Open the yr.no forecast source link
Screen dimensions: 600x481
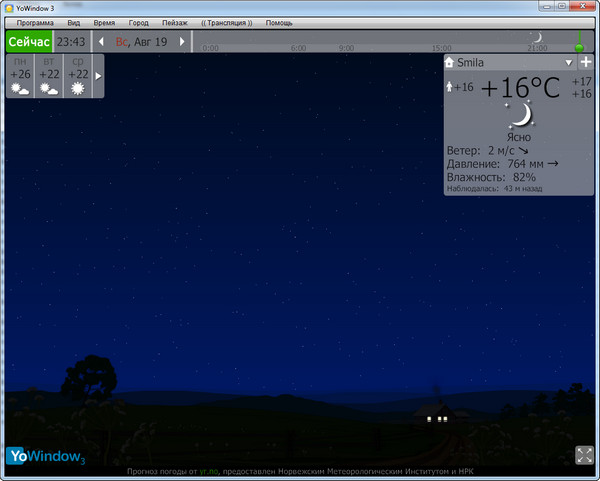click(208, 471)
